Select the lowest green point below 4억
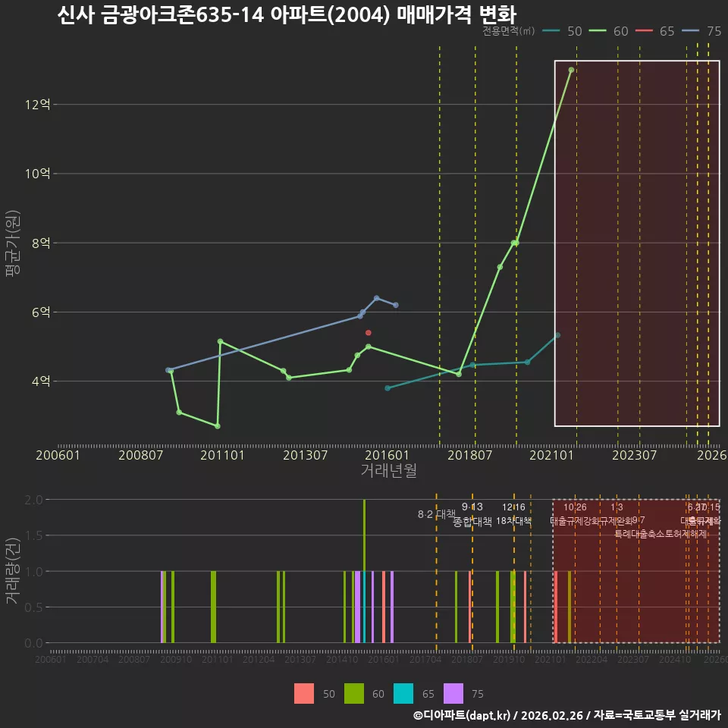The width and height of the screenshot is (728, 728). tap(218, 426)
